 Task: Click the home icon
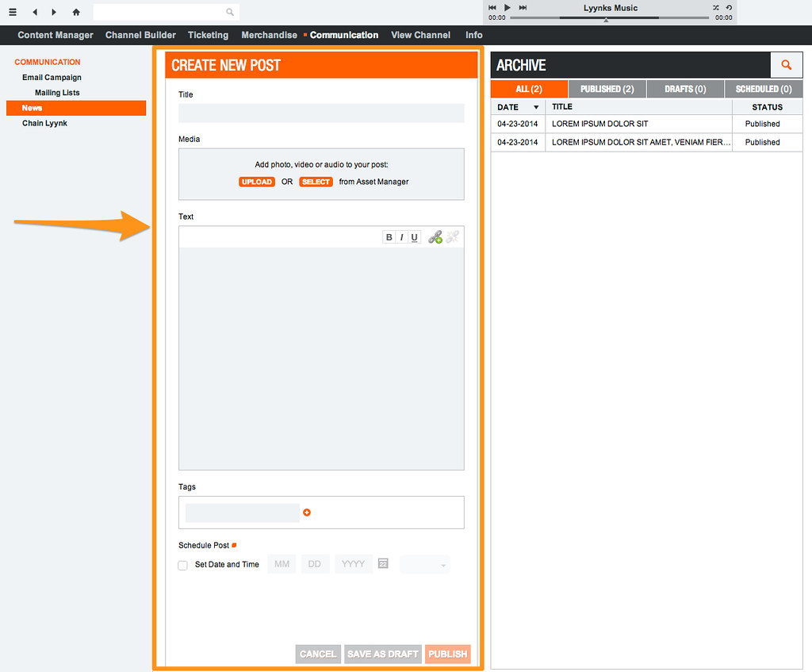pyautogui.click(x=76, y=12)
